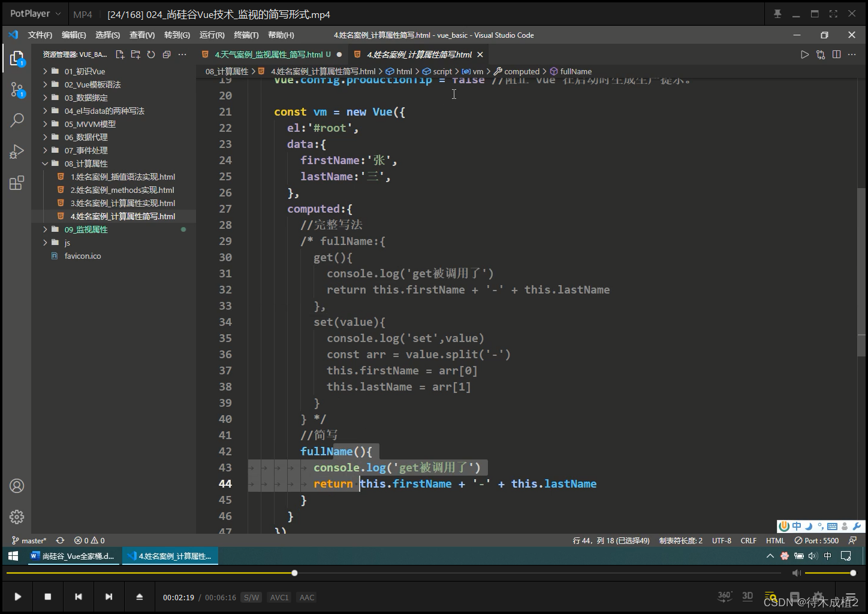Change the UTF-8 encoding in status bar
Image resolution: width=868 pixels, height=614 pixels.
[722, 540]
